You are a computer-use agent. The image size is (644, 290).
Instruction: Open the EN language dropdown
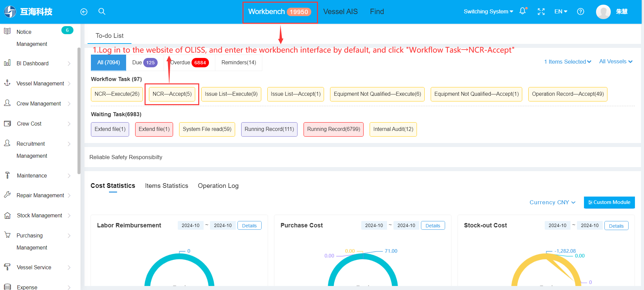pos(561,11)
